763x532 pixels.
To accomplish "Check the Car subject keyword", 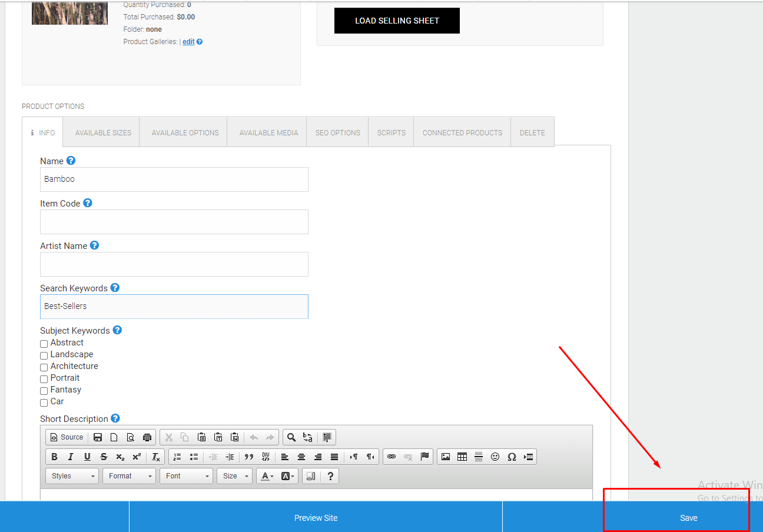I will pyautogui.click(x=44, y=403).
